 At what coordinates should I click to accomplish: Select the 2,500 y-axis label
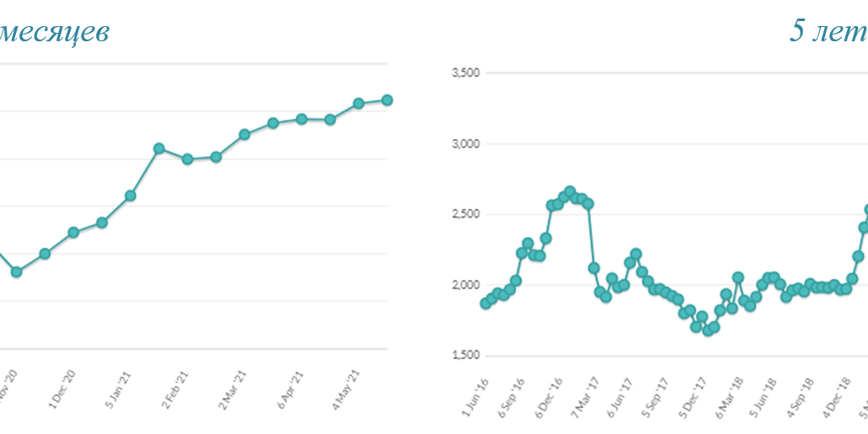coord(466,214)
